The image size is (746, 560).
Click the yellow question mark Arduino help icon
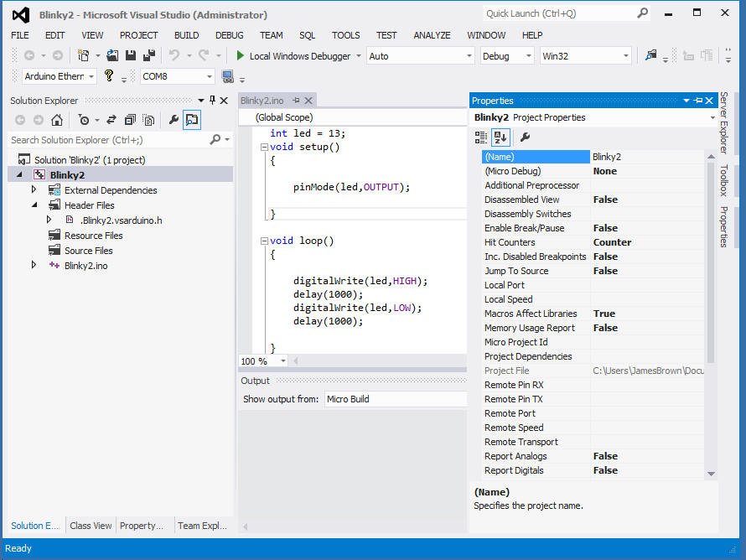tap(109, 75)
